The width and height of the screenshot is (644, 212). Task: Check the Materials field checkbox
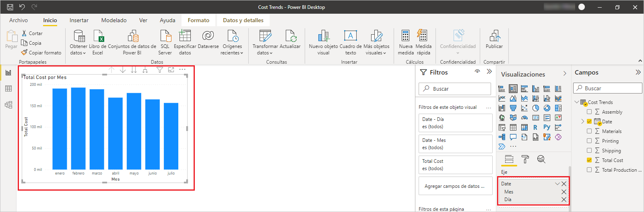589,131
